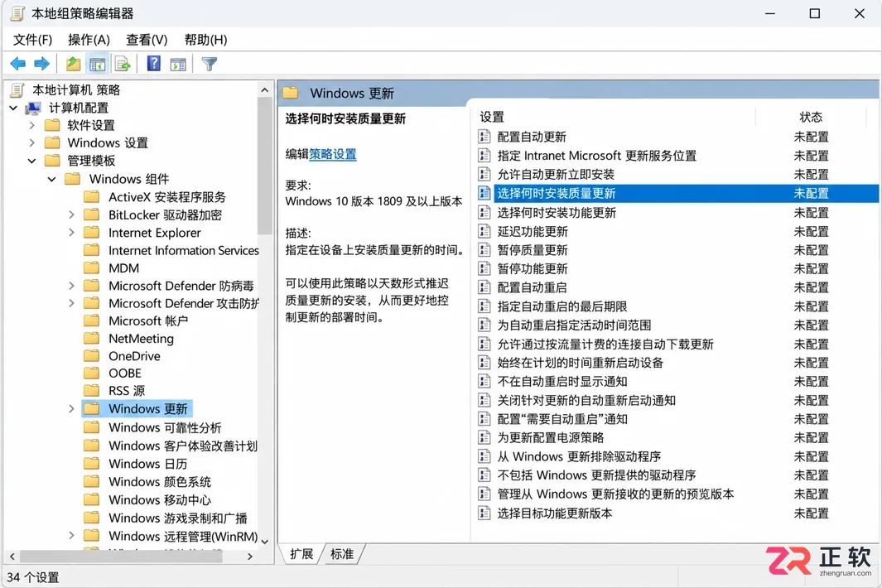Click the folder icon of 管理模板

[x=52, y=161]
